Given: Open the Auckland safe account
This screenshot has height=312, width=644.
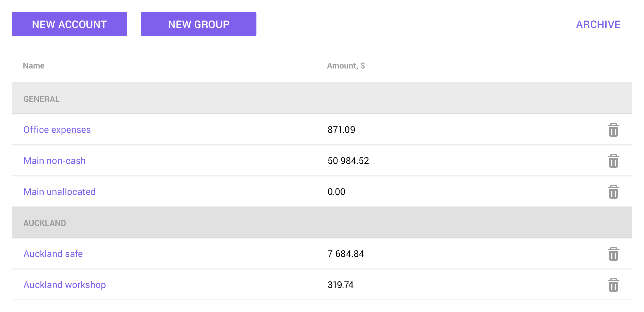Looking at the screenshot, I should [x=53, y=254].
